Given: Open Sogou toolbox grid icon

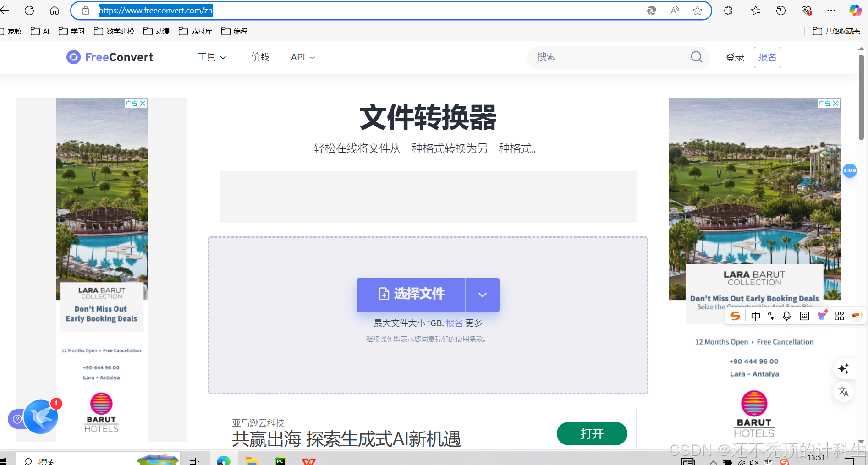Looking at the screenshot, I should click(839, 316).
